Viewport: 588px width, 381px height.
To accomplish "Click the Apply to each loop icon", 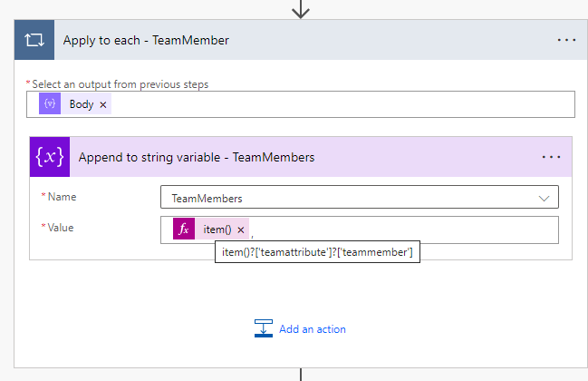I will (34, 41).
